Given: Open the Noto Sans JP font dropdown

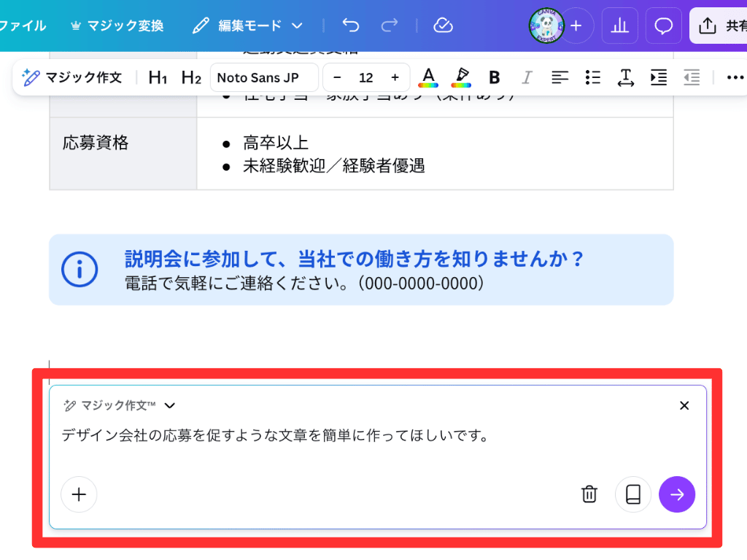Looking at the screenshot, I should (x=264, y=77).
